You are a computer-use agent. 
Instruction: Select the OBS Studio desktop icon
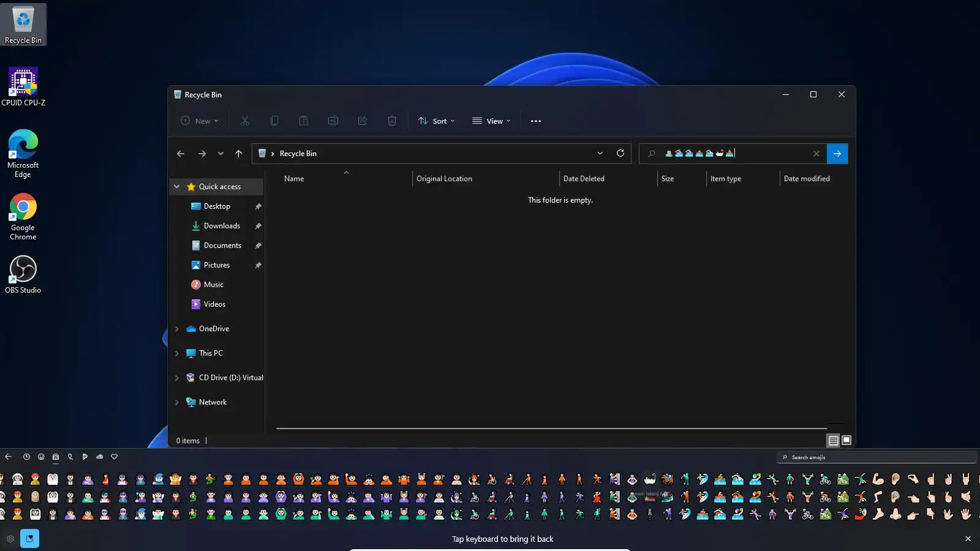click(23, 275)
